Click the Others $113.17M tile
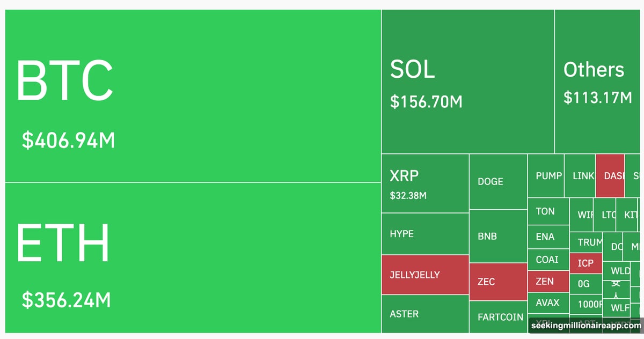The image size is (644, 339). tap(598, 82)
